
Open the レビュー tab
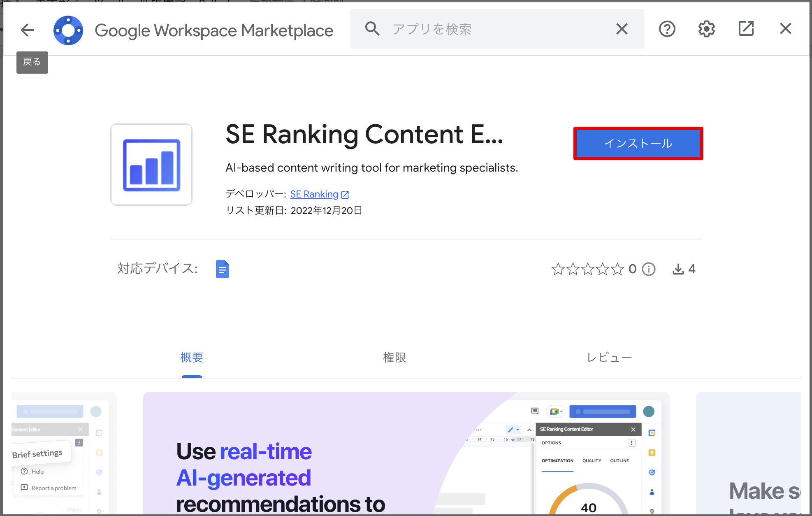coord(609,358)
